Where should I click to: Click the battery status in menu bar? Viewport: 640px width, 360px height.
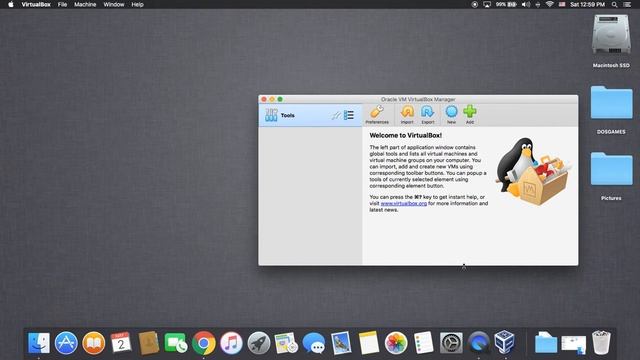[x=506, y=4]
